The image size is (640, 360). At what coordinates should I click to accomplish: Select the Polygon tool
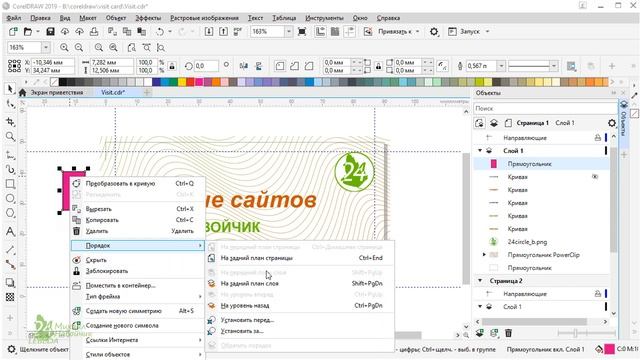pos(10,213)
